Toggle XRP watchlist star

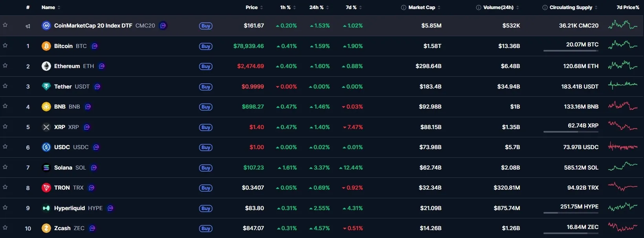point(5,126)
